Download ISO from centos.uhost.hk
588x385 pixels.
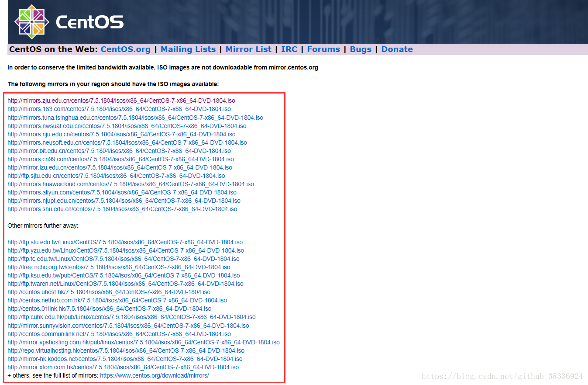coord(109,292)
